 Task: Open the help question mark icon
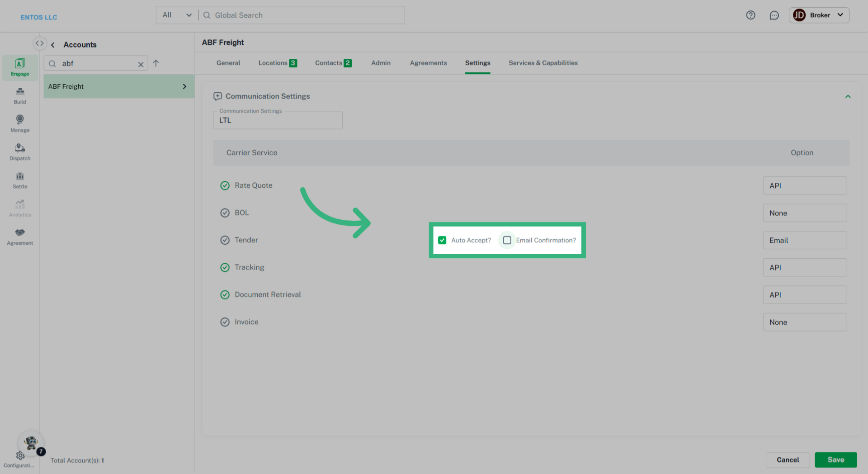click(751, 15)
